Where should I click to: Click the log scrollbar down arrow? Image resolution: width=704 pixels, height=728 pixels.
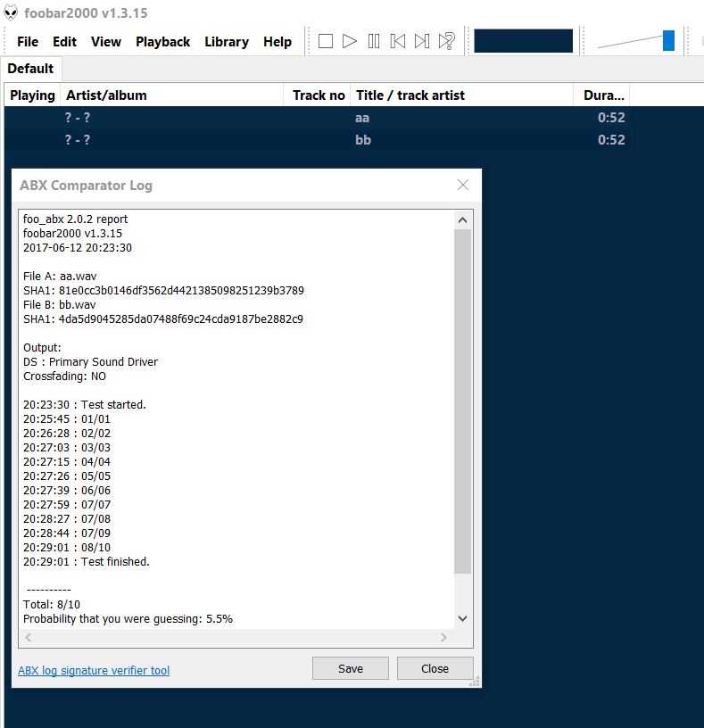pyautogui.click(x=462, y=618)
